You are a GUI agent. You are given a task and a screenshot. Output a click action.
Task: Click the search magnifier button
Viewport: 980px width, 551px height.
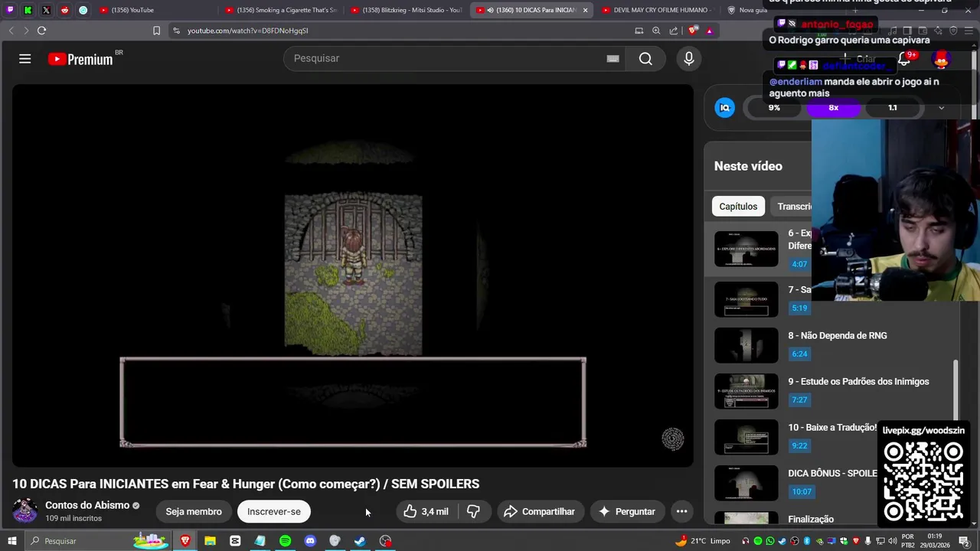tap(645, 59)
